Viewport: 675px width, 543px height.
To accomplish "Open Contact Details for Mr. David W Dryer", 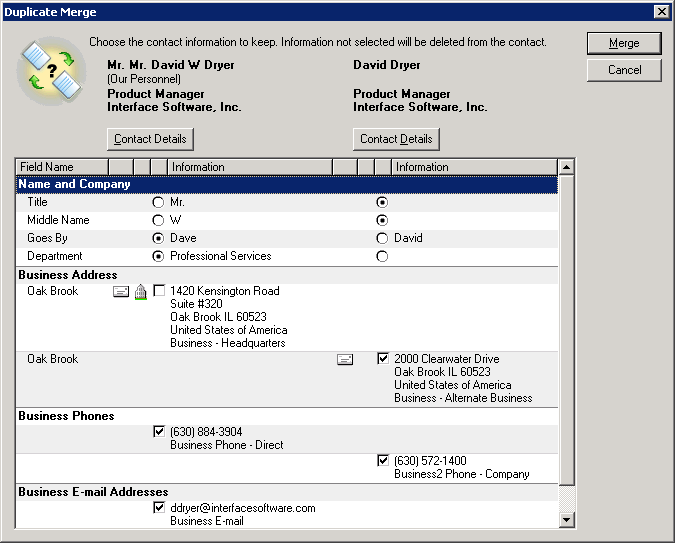I will tap(150, 139).
